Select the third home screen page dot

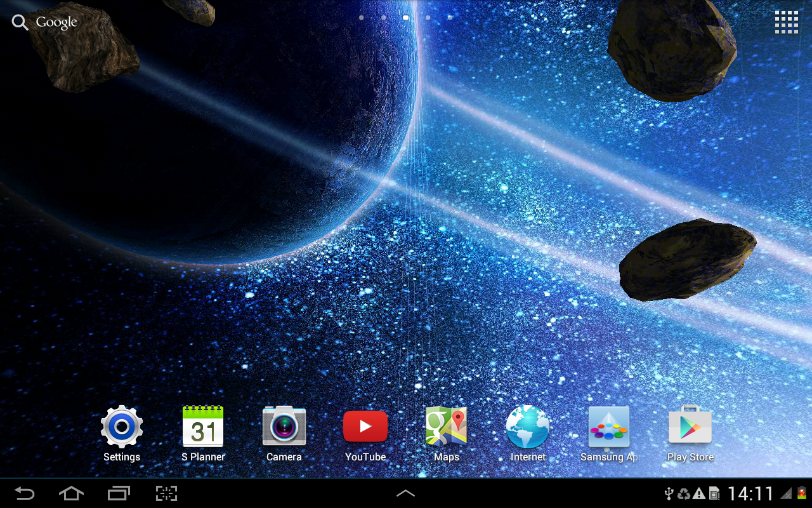(405, 18)
